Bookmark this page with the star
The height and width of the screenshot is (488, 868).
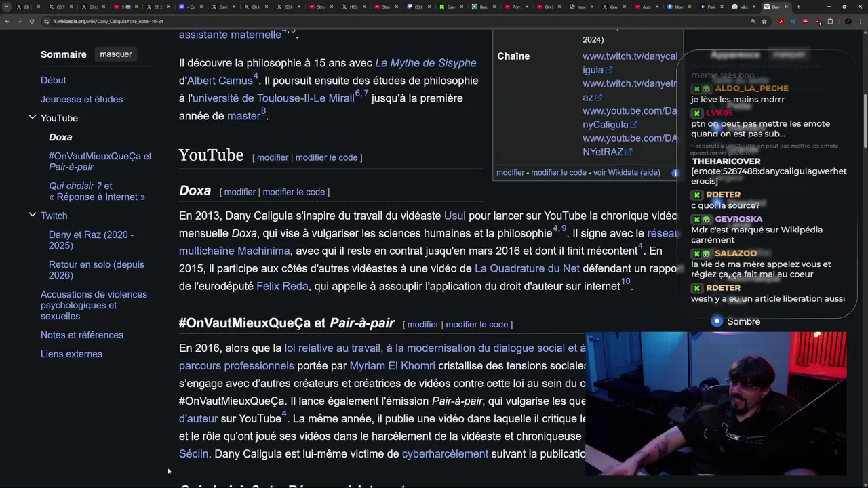pyautogui.click(x=764, y=21)
